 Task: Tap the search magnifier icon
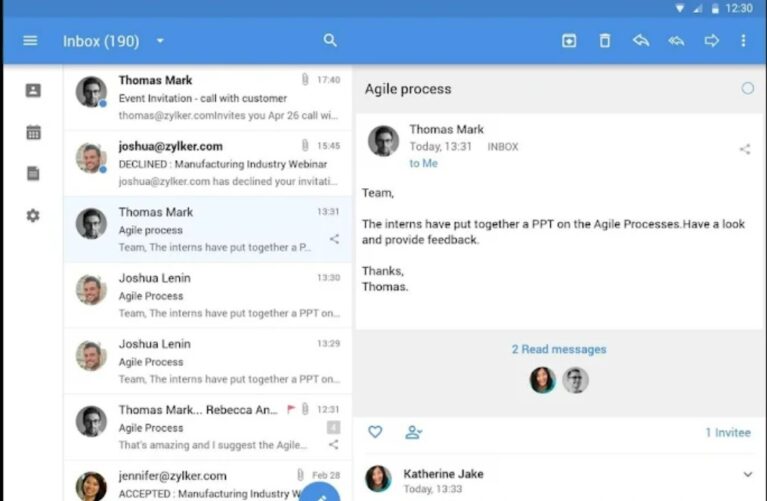point(330,40)
